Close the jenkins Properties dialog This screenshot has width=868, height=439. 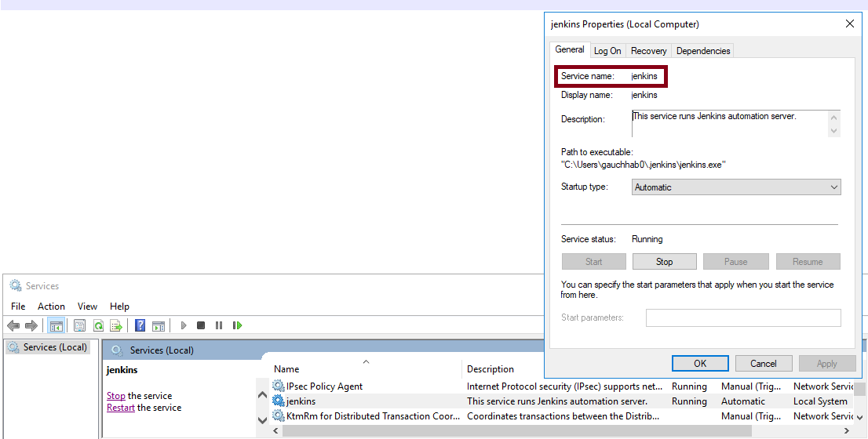pyautogui.click(x=850, y=24)
